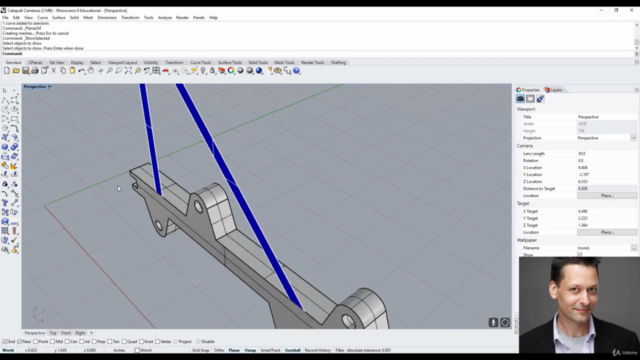Viewport: 640px width, 360px height.
Task: Click the Zoom Extents icon
Action: click(128, 71)
